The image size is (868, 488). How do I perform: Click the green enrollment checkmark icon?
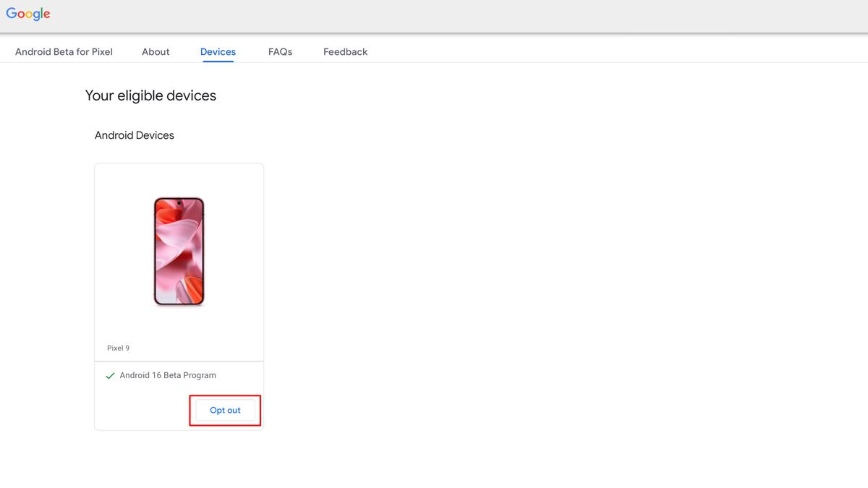pyautogui.click(x=110, y=376)
